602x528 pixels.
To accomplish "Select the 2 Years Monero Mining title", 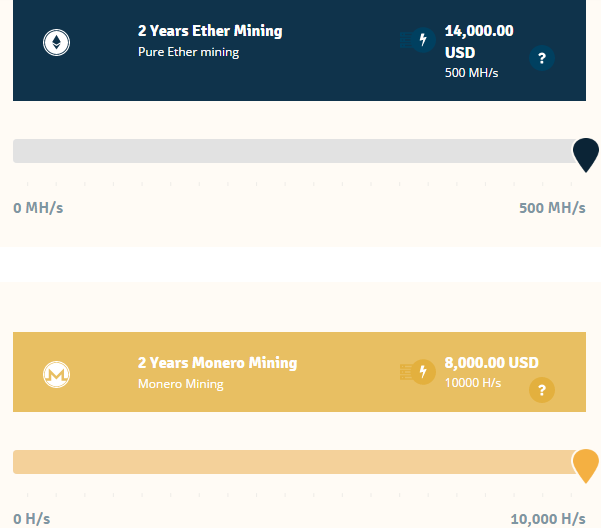I will [x=217, y=363].
